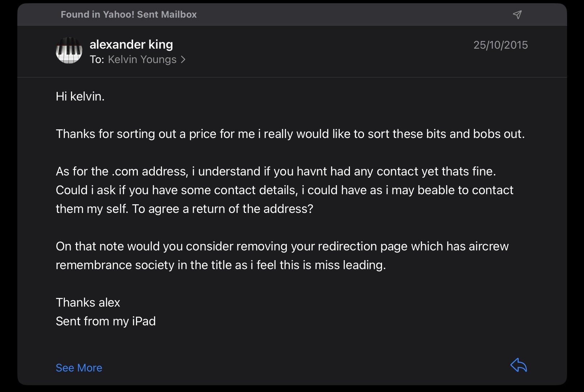Image resolution: width=584 pixels, height=392 pixels.
Task: Click the line starting "As for the .com address"
Action: (276, 171)
